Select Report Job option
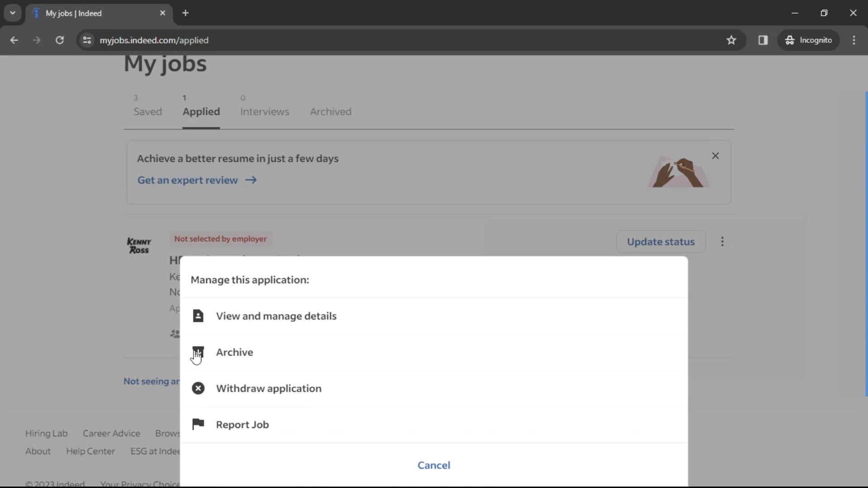The image size is (868, 488). tap(434, 424)
